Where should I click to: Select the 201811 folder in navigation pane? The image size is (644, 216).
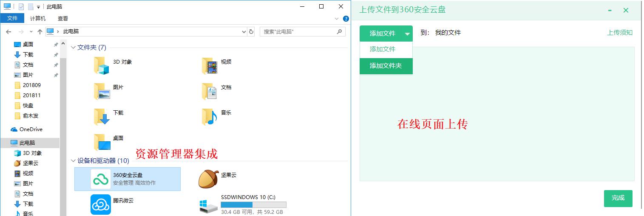tap(28, 95)
